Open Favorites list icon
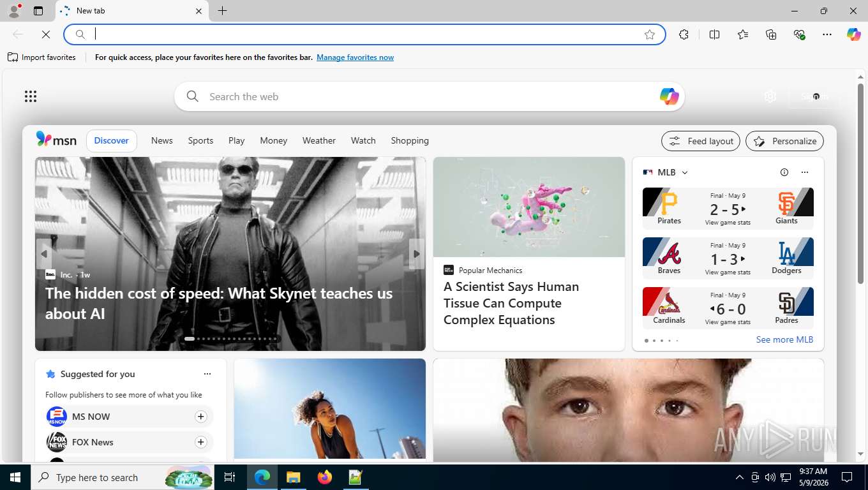Viewport: 868px width, 490px height. [x=743, y=34]
